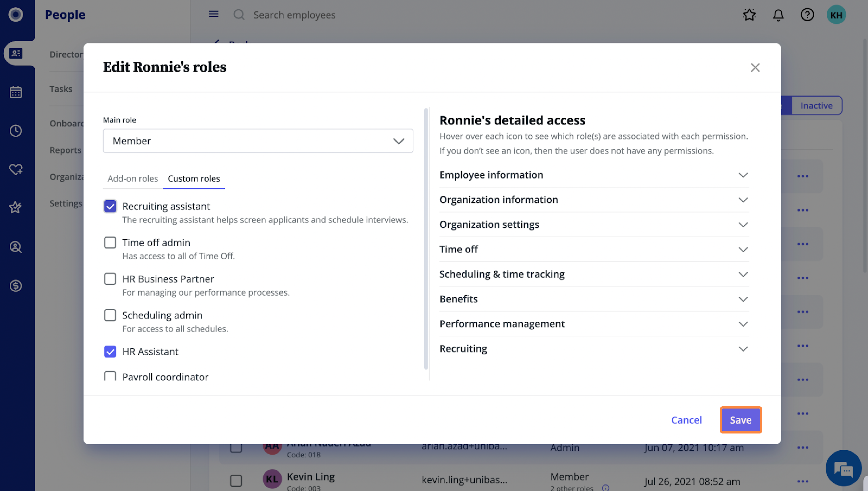The height and width of the screenshot is (491, 868).
Task: Save Ronnie's role changes
Action: pyautogui.click(x=741, y=420)
